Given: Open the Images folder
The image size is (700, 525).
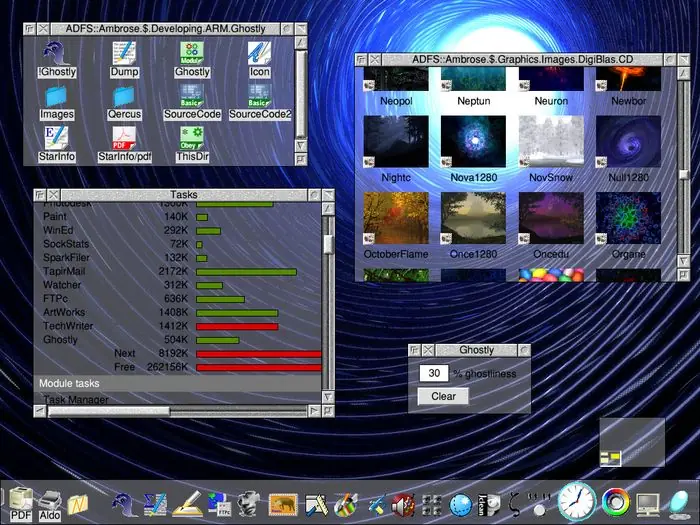Looking at the screenshot, I should [x=56, y=97].
